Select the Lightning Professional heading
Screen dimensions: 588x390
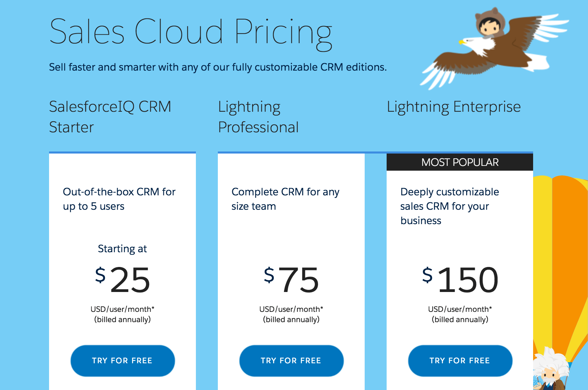(258, 117)
